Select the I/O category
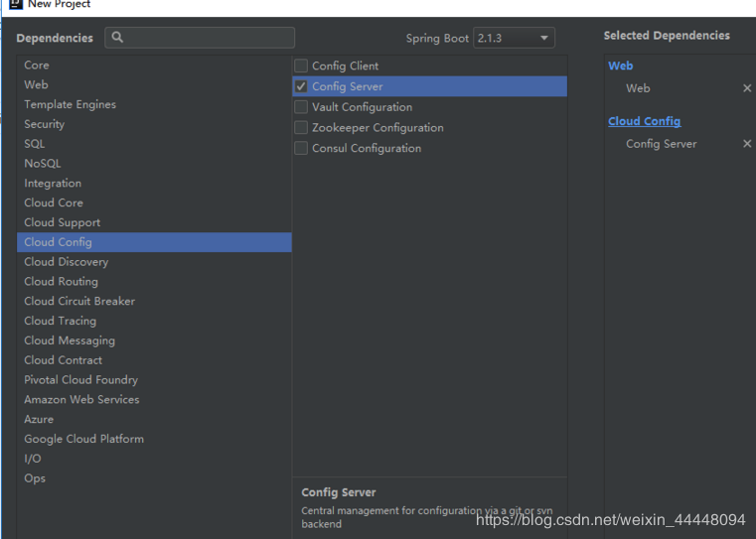Screen dimensions: 756x539 pos(154,459)
